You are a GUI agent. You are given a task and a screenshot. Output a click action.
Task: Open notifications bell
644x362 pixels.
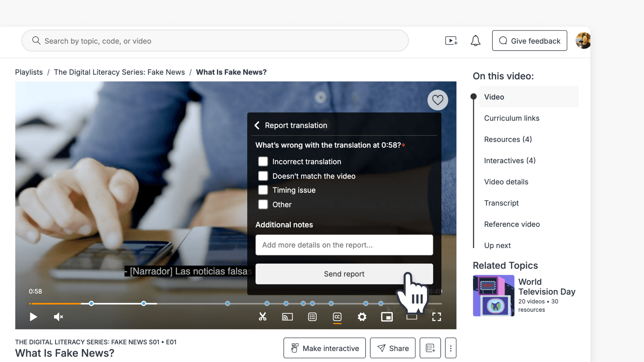[475, 41]
